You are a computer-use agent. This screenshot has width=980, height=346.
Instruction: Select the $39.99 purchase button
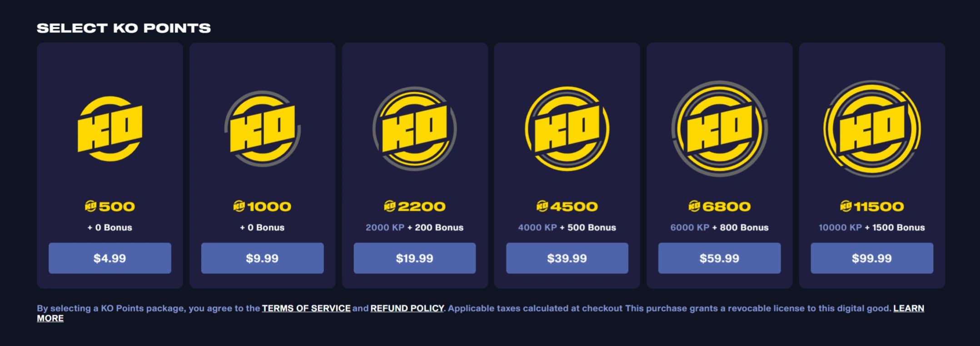(x=567, y=258)
